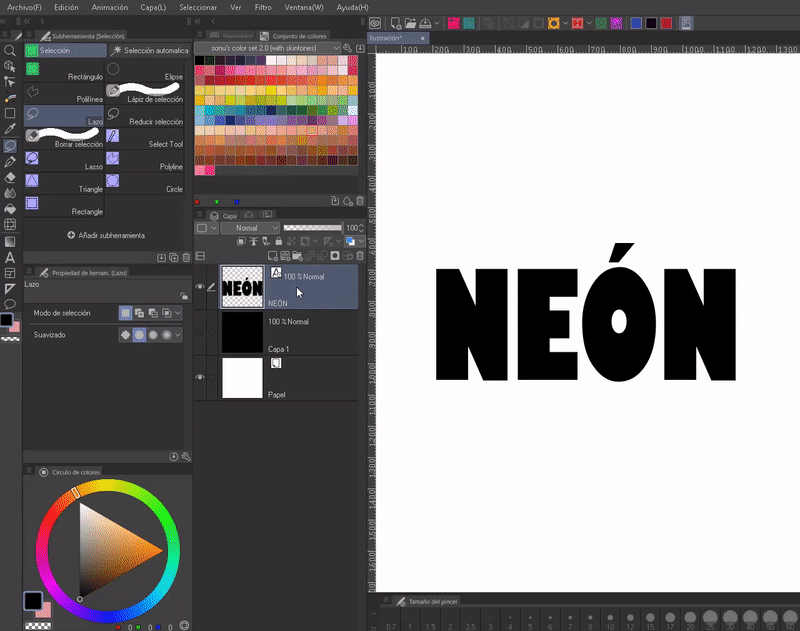Select the Capa 1 layer thumbnail
Viewport: 800px width, 631px height.
[242, 333]
